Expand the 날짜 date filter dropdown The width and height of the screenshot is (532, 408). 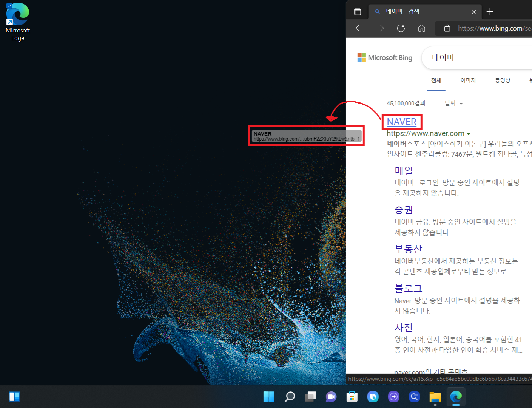[x=453, y=103]
